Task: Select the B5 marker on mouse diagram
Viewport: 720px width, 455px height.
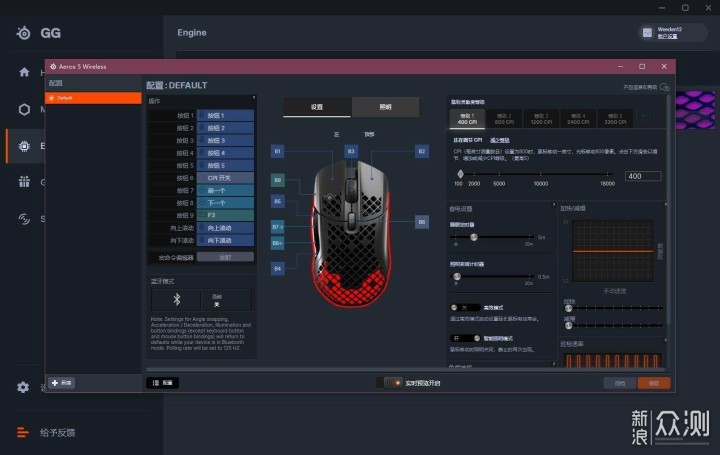Action: point(277,201)
